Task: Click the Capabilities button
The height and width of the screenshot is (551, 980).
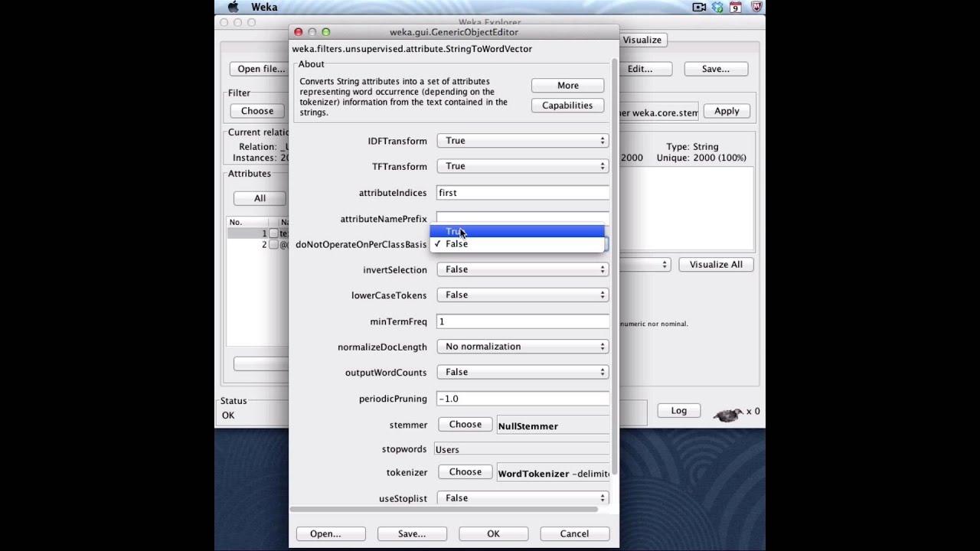Action: [x=567, y=106]
